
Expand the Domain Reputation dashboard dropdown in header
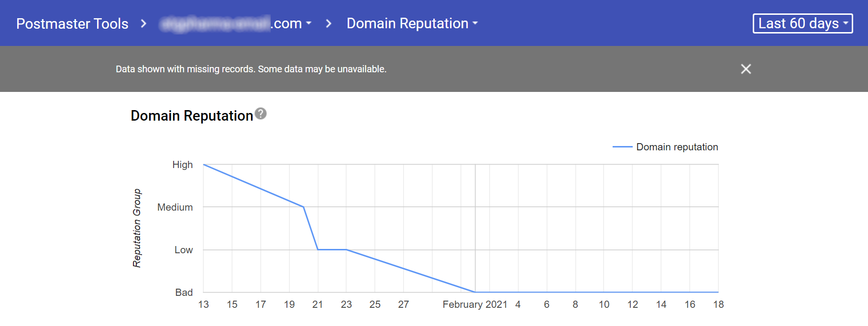(x=412, y=23)
